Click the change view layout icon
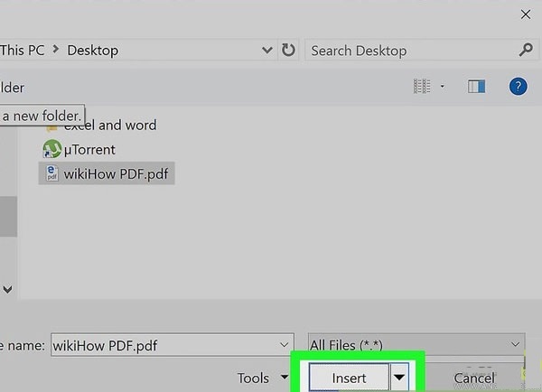The width and height of the screenshot is (542, 392). [x=422, y=87]
